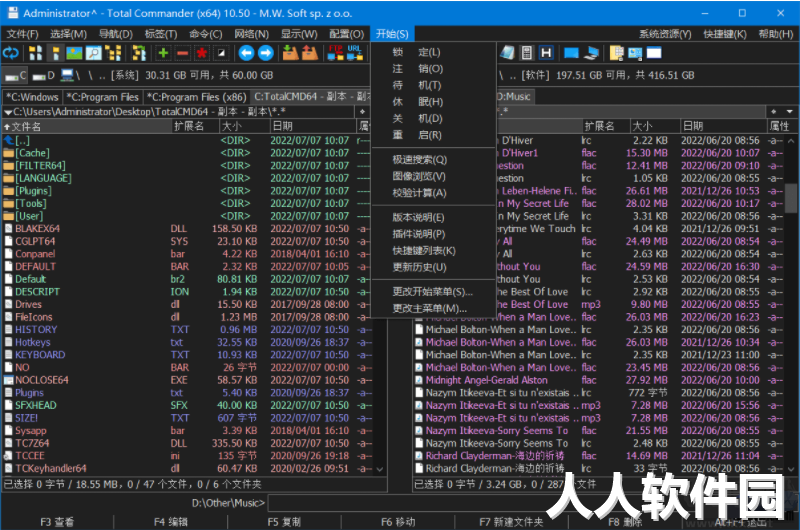Open the URL new FTP connection icon
This screenshot has width=800, height=530.
(x=355, y=53)
